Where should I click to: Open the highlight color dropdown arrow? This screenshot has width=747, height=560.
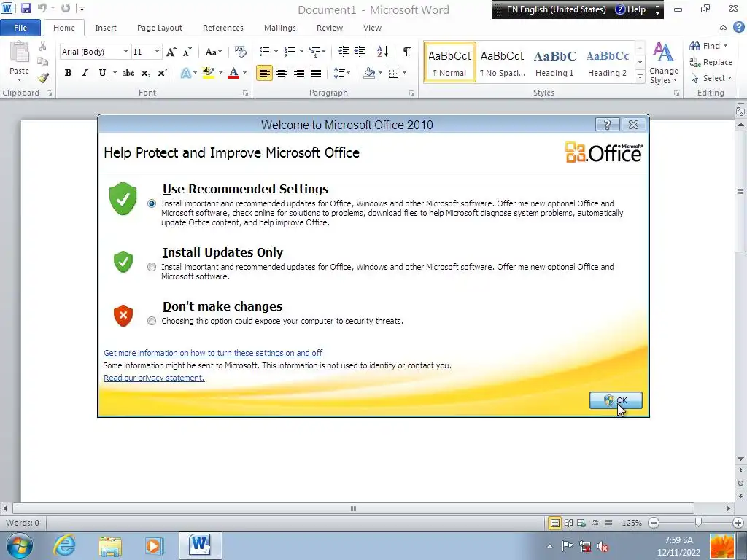click(220, 73)
